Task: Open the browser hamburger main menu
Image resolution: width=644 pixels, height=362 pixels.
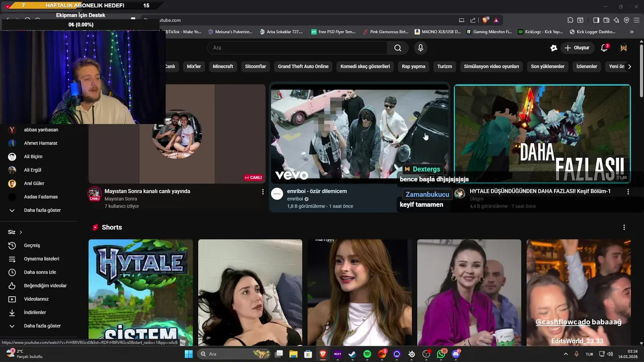Action: pos(637,20)
